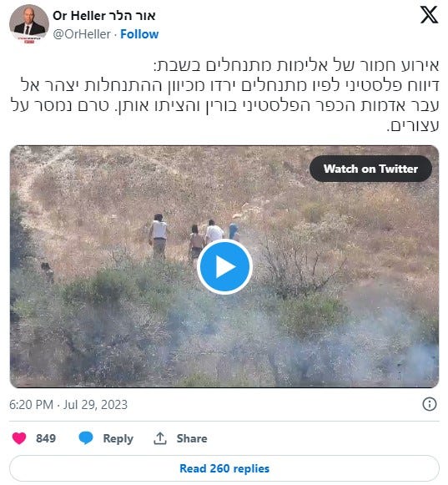Click the Hebrew tweet text body
The width and height of the screenshot is (448, 485).
224,95
